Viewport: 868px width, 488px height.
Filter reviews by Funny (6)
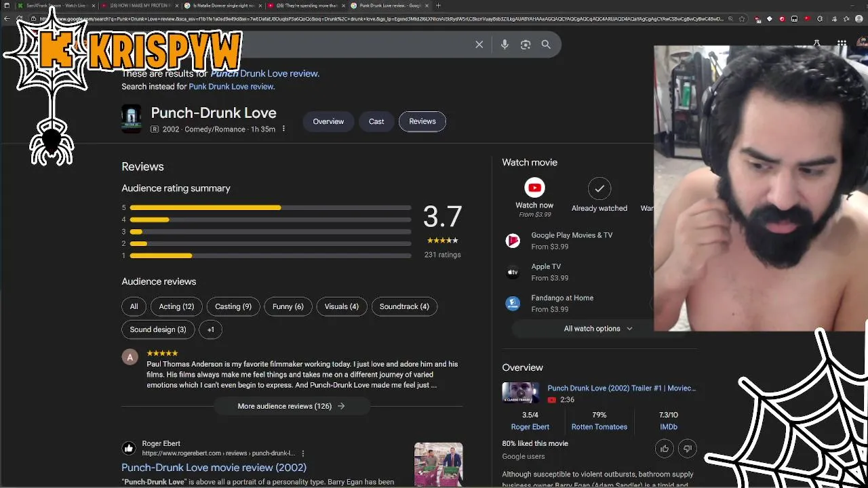(x=288, y=306)
